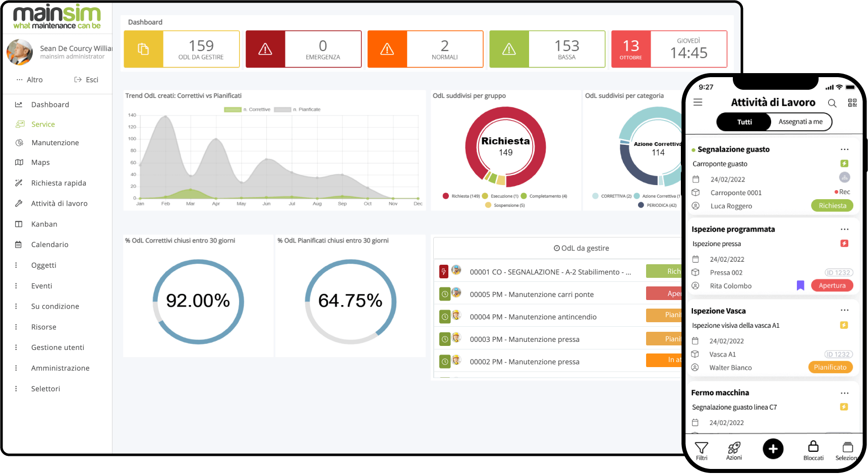Image resolution: width=868 pixels, height=475 pixels.
Task: Open options dots for Ispezione Vasca
Action: click(x=845, y=310)
